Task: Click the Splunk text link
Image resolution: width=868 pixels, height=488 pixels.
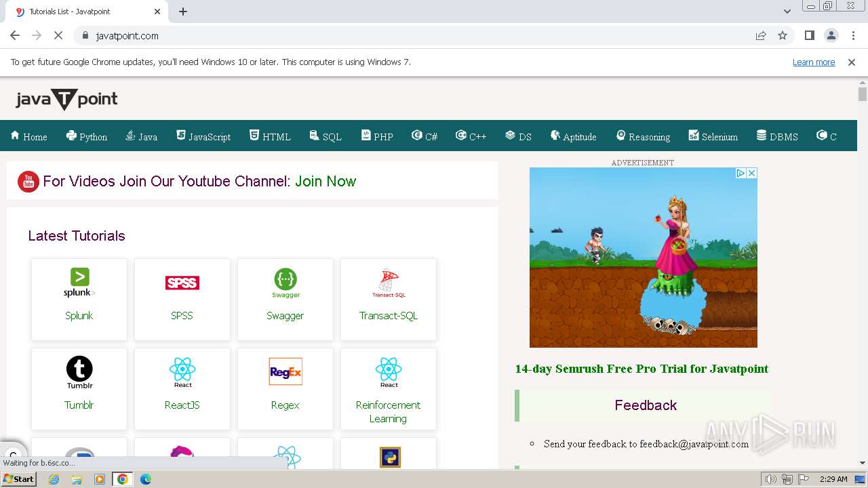Action: [x=79, y=315]
